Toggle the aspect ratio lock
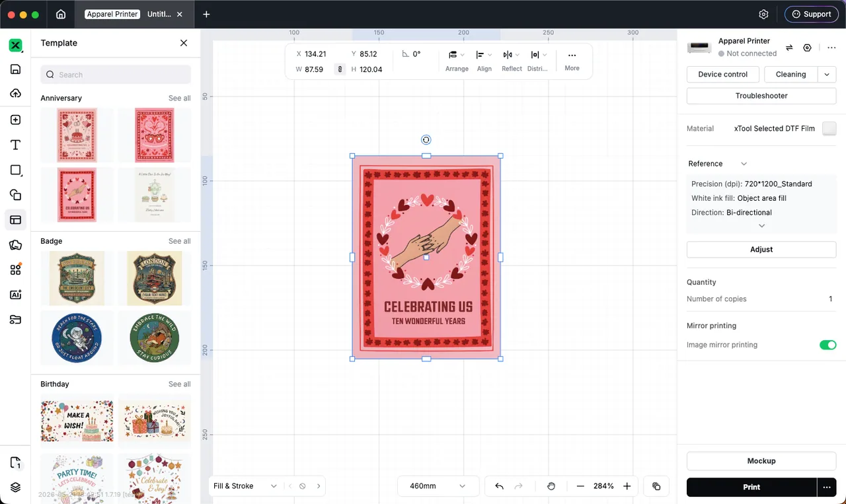This screenshot has width=846, height=504. [x=340, y=69]
